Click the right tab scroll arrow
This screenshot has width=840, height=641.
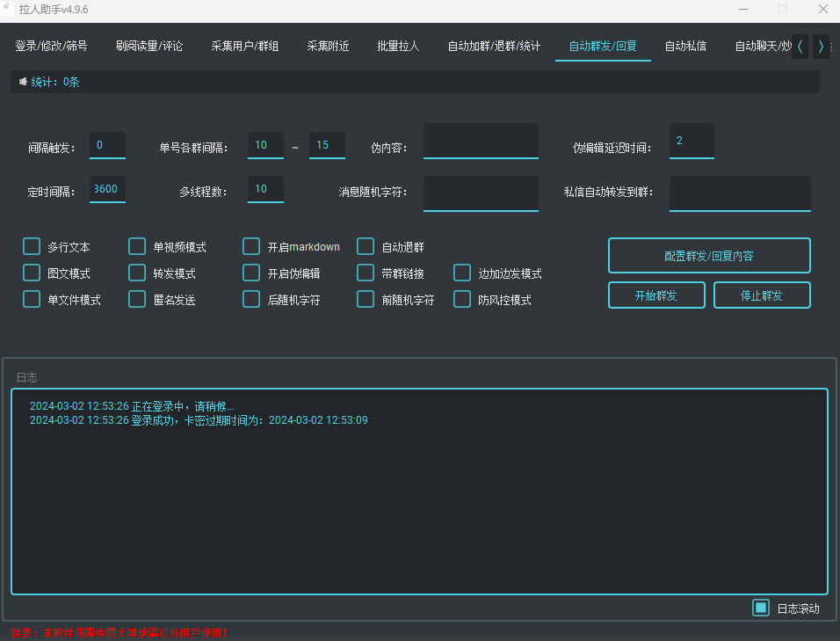pos(821,47)
